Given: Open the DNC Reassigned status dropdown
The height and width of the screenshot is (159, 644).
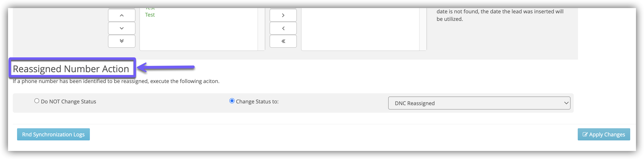Looking at the screenshot, I should click(x=479, y=103).
